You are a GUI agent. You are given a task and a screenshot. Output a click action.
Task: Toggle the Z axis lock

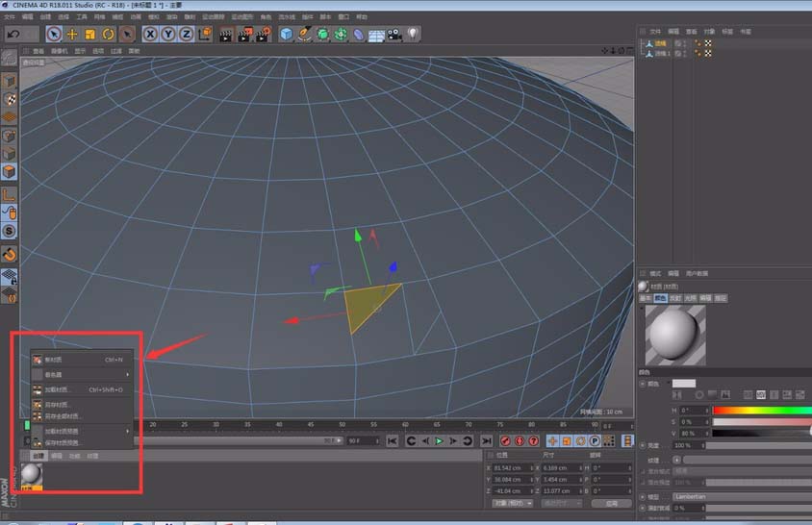pos(185,34)
